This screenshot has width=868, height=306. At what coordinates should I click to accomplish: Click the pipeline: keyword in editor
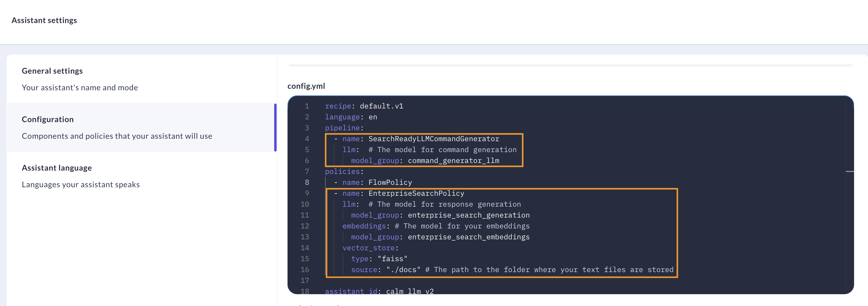[x=342, y=128]
